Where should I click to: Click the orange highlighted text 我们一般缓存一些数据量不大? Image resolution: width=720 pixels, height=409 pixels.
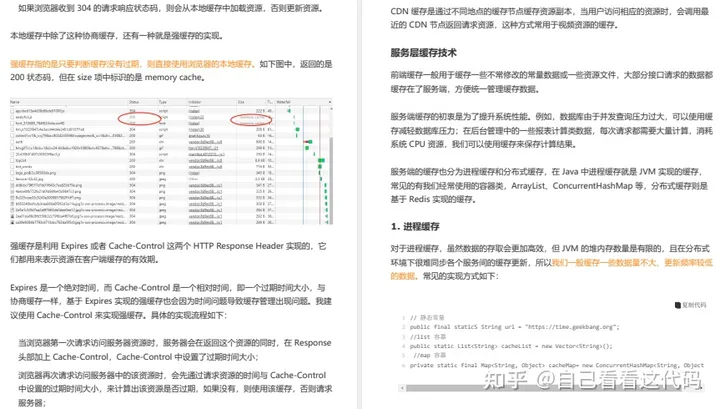point(604,263)
